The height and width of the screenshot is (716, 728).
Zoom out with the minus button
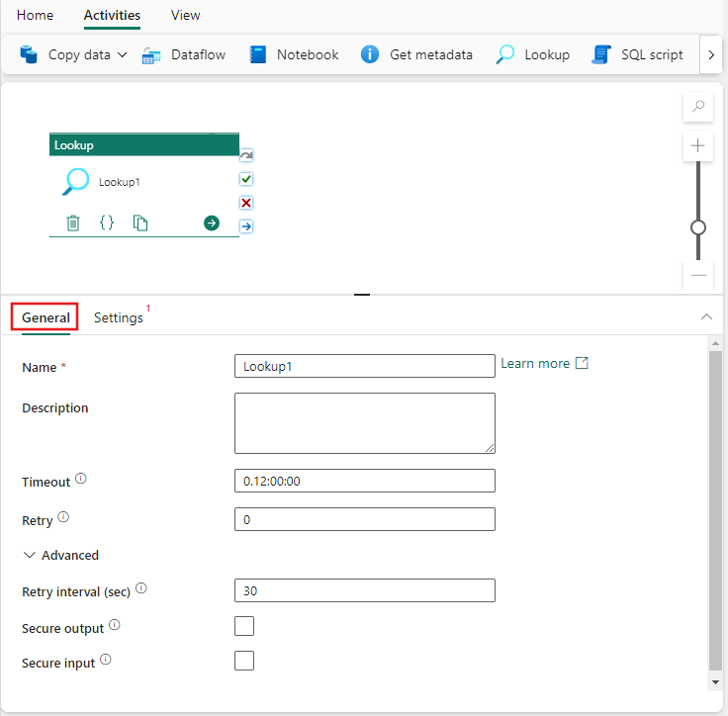click(x=698, y=275)
